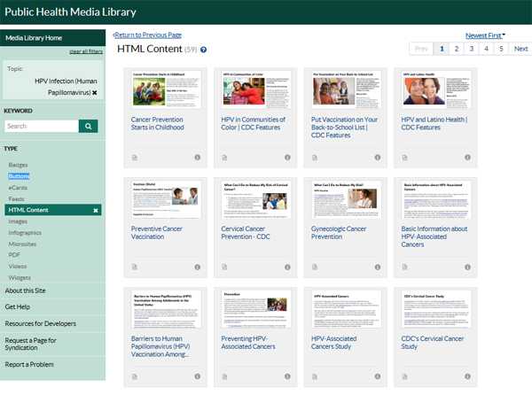Click info icon on Cancer Prevention Starts in Childhood card

[197, 158]
